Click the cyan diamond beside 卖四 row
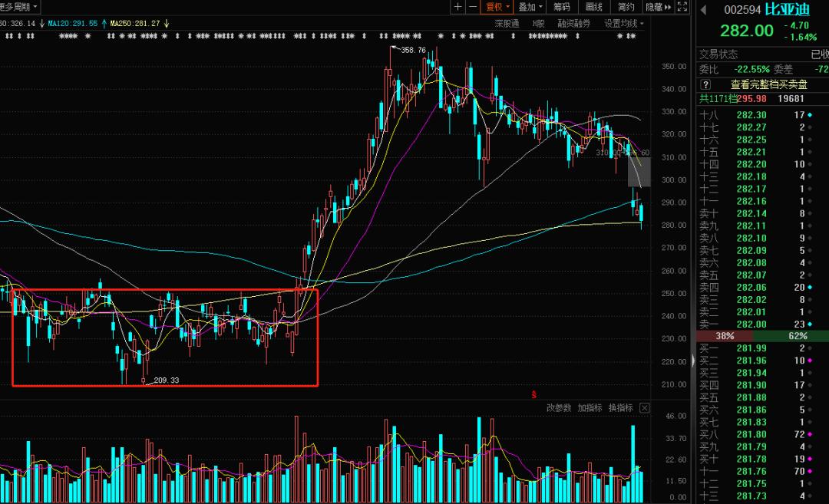This screenshot has height=504, width=829. [810, 288]
